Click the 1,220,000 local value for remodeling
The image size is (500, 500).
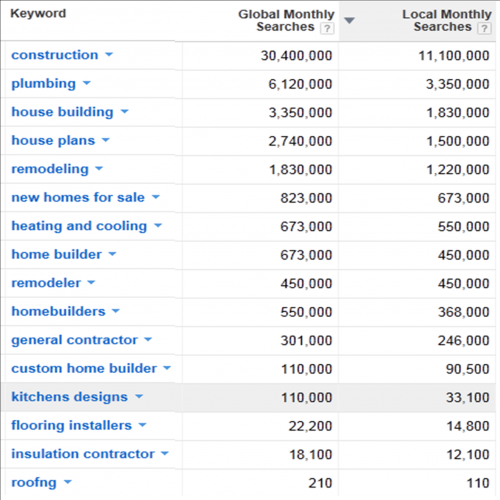458,170
